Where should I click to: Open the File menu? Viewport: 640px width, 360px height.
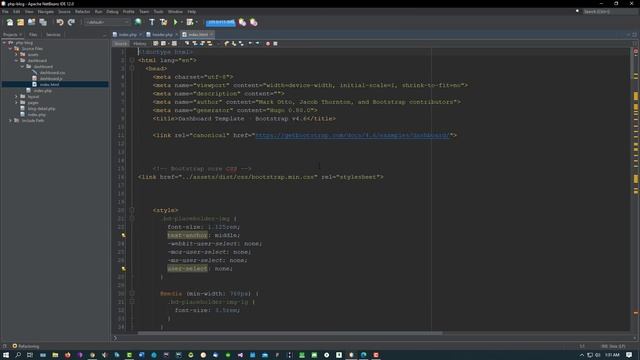point(5,11)
